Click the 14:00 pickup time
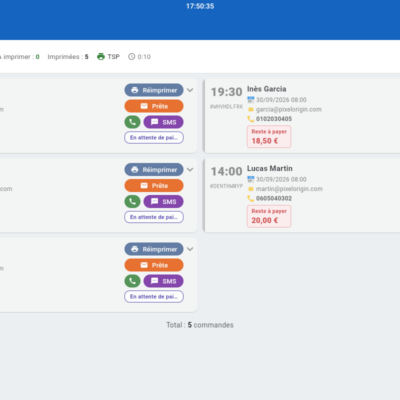This screenshot has width=400, height=400. click(x=226, y=171)
